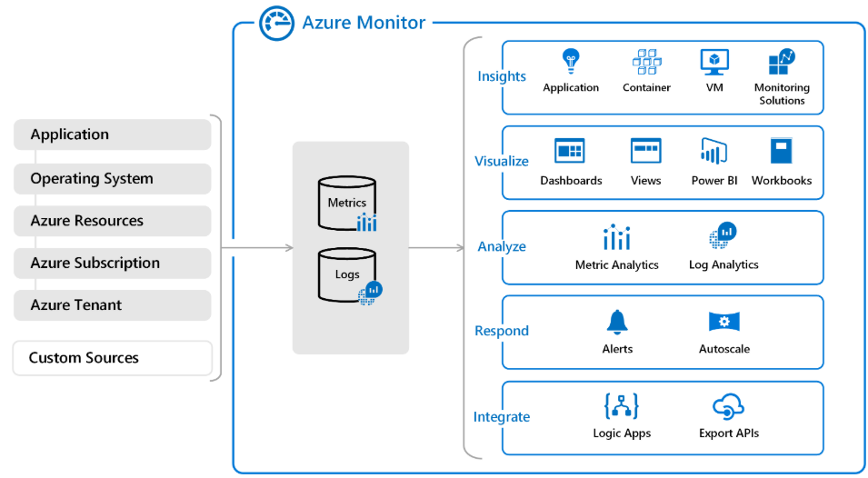868x478 pixels.
Task: Click the Export APIs cloud icon
Action: (729, 405)
